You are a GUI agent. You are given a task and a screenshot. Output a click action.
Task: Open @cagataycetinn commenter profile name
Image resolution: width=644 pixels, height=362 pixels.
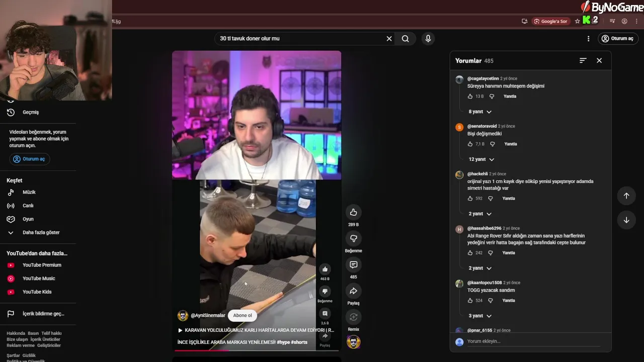483,78
